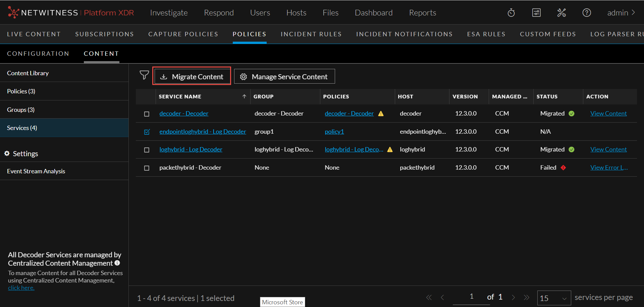Open the notifications panel icon in header
The height and width of the screenshot is (307, 644).
tap(536, 13)
